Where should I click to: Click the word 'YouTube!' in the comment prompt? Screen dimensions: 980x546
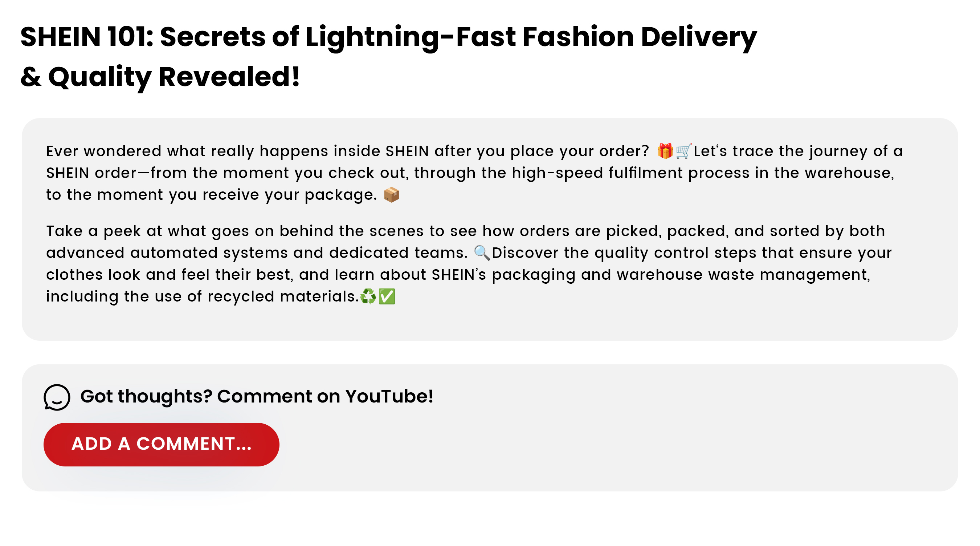(389, 396)
